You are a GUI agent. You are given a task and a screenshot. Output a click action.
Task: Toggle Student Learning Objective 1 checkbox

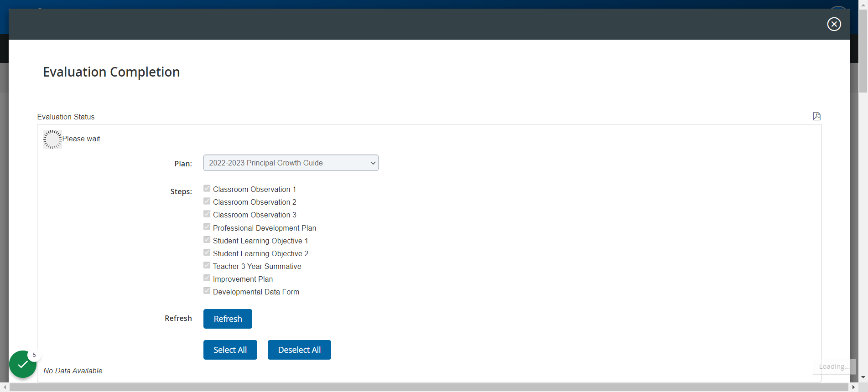(207, 239)
